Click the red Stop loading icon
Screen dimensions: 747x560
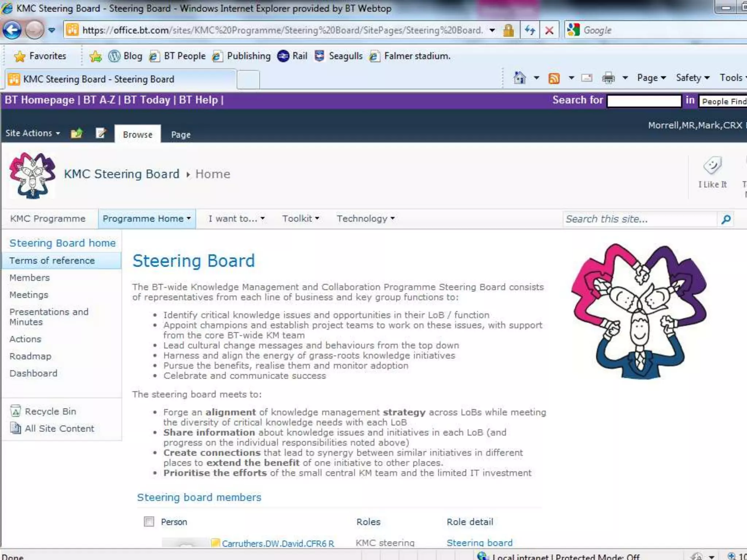point(549,30)
